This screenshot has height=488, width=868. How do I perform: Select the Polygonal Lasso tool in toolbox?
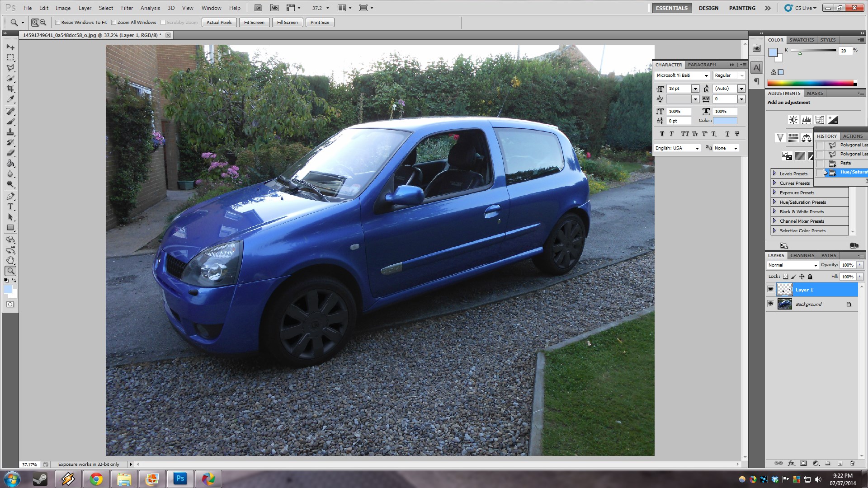(x=10, y=68)
